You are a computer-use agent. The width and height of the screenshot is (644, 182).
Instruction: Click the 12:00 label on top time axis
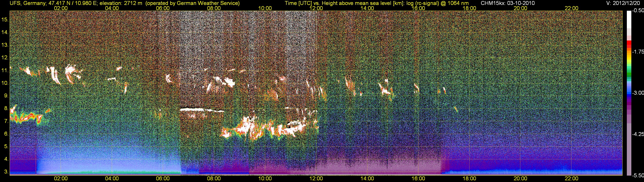pos(316,8)
